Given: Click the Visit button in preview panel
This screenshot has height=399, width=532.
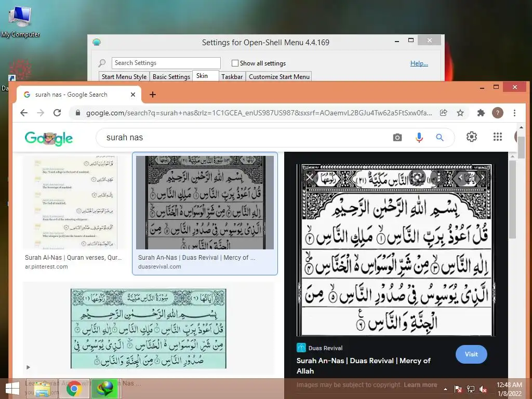Looking at the screenshot, I should click(471, 354).
